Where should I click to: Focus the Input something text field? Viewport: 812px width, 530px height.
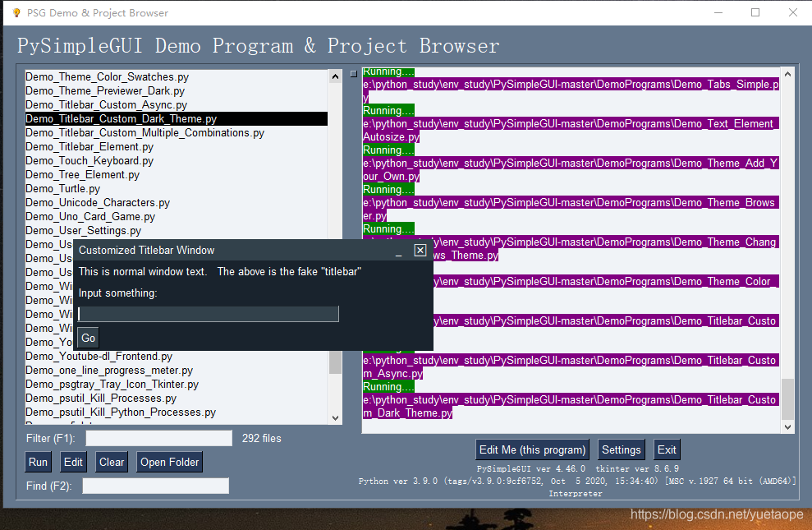pyautogui.click(x=209, y=313)
